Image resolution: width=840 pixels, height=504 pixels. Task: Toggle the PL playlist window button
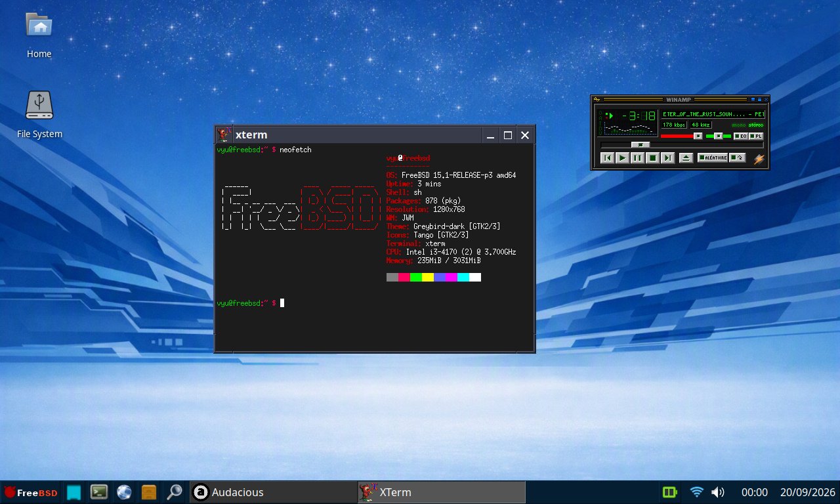click(756, 136)
